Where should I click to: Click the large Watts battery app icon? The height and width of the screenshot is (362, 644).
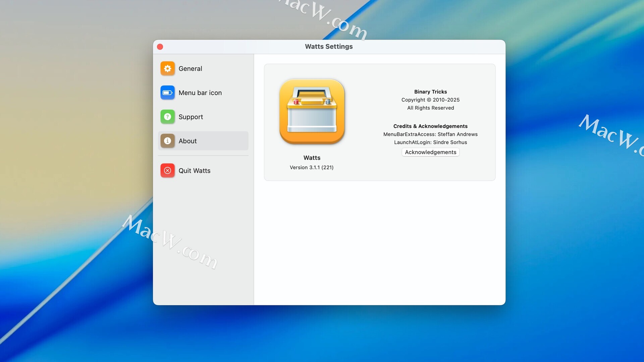point(312,112)
